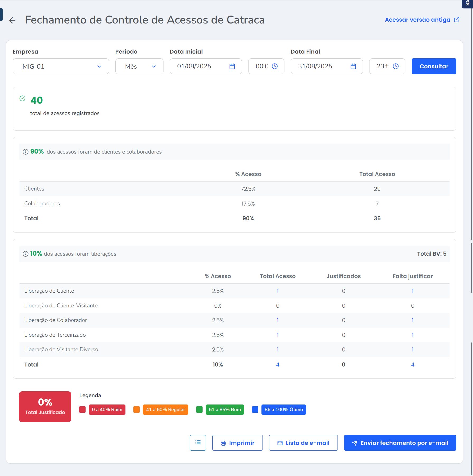Click the red Ruim legend swatch

pos(82,410)
